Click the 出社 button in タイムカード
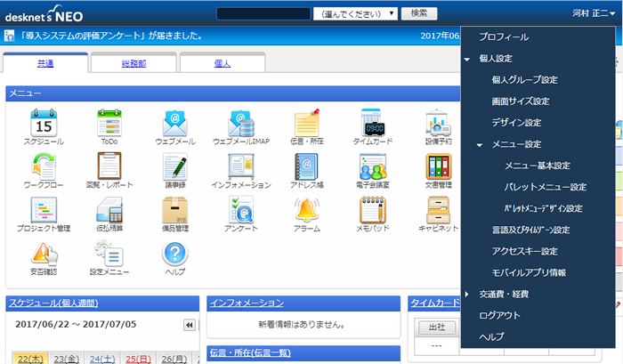This screenshot has width=623, height=364. (x=437, y=327)
